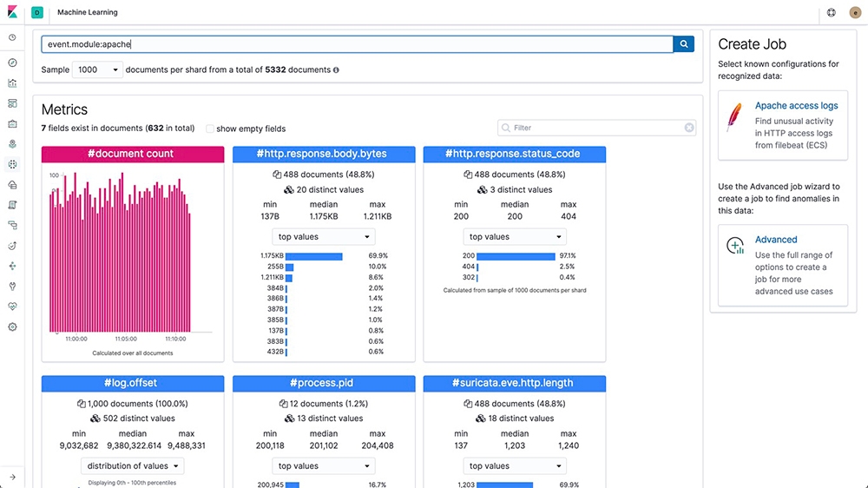Screen dimensions: 868x488
Task: Click into the metrics Filter field
Action: click(597, 128)
